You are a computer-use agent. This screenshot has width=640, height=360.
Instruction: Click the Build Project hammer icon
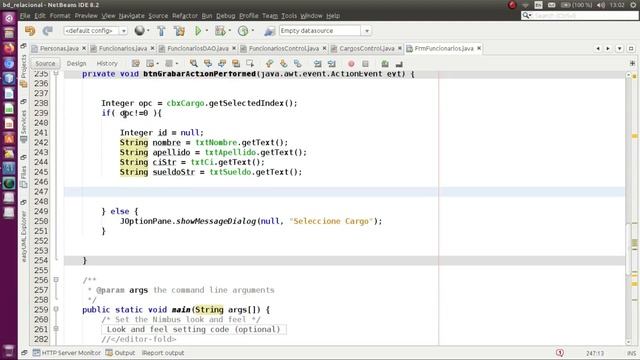[161, 31]
